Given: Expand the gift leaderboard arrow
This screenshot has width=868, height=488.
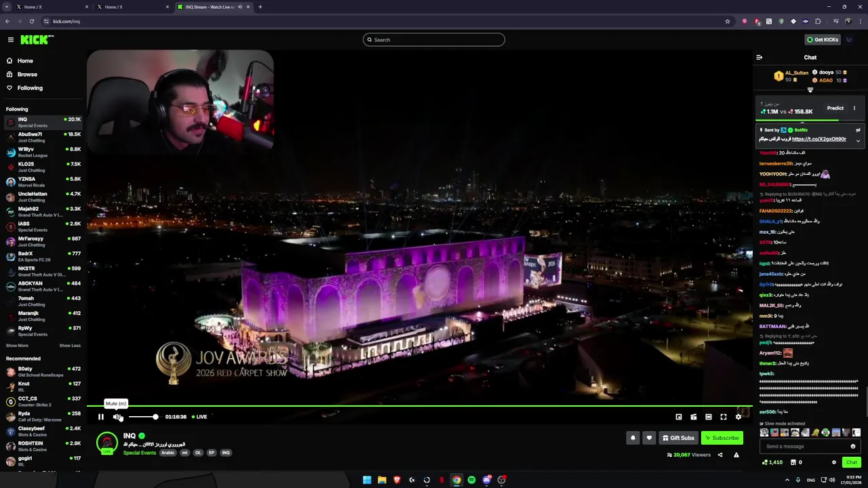Looking at the screenshot, I should [810, 89].
